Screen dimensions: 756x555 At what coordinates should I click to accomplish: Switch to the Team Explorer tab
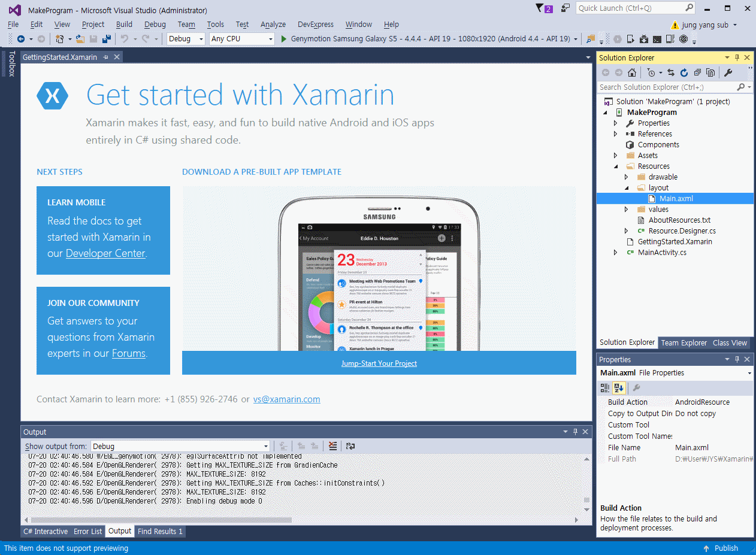[x=684, y=343]
